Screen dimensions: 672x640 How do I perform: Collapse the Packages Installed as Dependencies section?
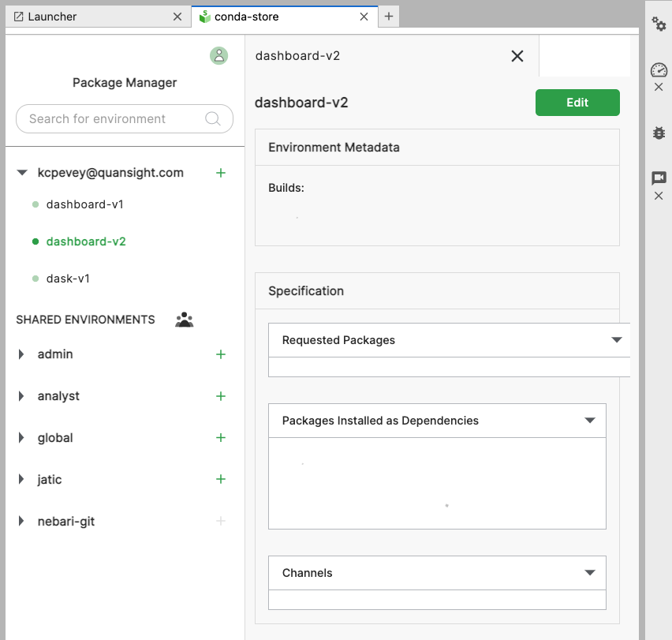pos(590,420)
